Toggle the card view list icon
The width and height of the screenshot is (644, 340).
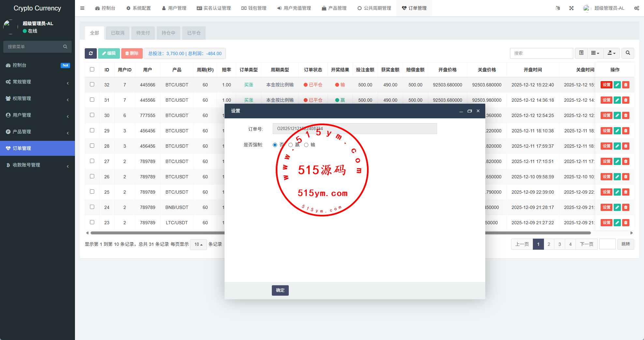coord(581,53)
